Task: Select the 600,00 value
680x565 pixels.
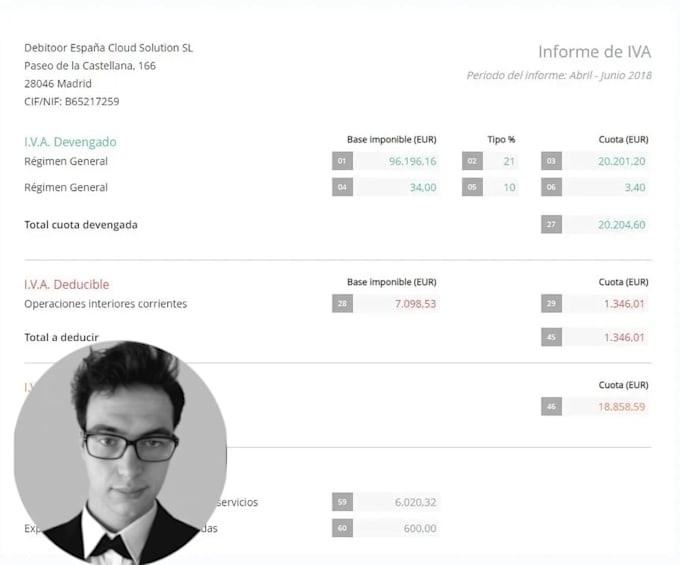Action: [x=419, y=528]
